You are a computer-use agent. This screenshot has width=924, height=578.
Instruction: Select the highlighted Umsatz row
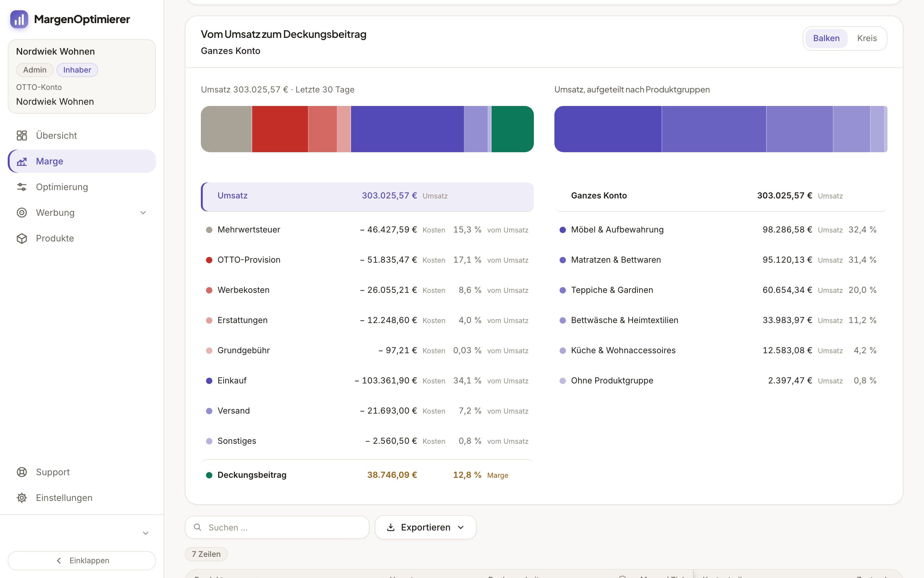tap(367, 197)
